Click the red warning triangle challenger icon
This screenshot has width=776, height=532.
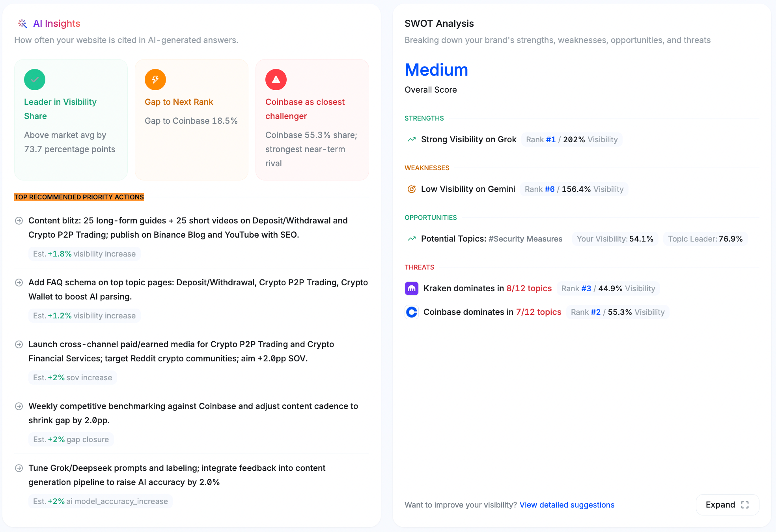276,79
